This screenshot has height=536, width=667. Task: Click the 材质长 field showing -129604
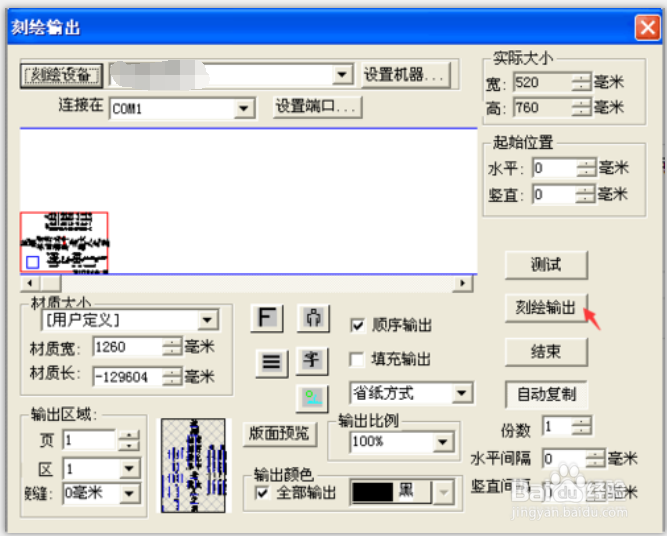click(x=128, y=376)
